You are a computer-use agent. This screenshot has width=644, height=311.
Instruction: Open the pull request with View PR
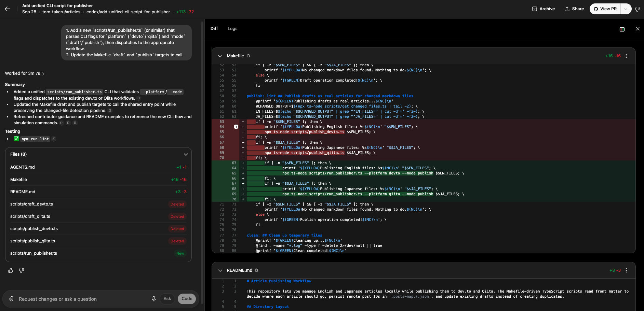coord(605,9)
